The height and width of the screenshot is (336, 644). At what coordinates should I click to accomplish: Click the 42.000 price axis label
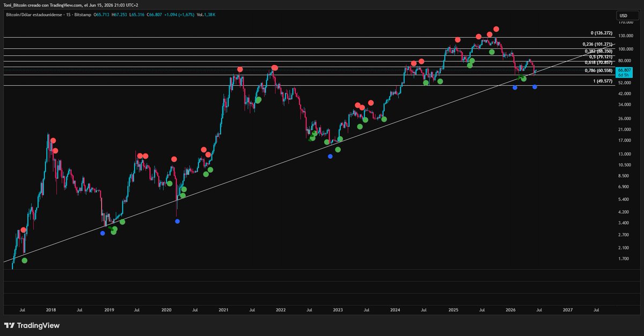click(624, 94)
